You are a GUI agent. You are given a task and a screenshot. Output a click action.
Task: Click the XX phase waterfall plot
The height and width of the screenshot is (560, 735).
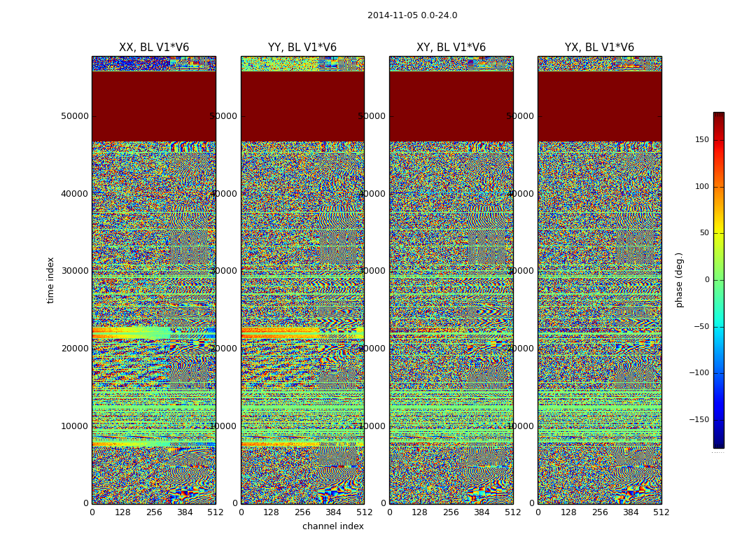[154, 280]
